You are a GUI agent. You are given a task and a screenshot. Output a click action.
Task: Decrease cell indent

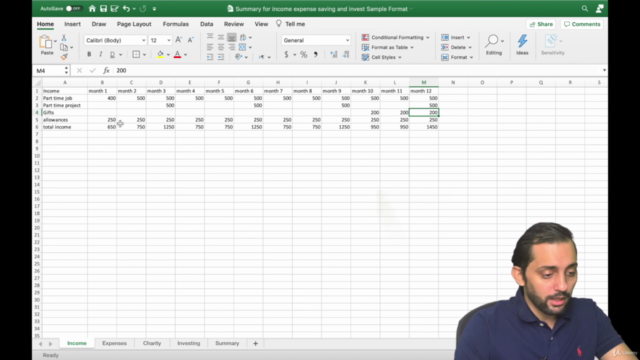point(210,57)
